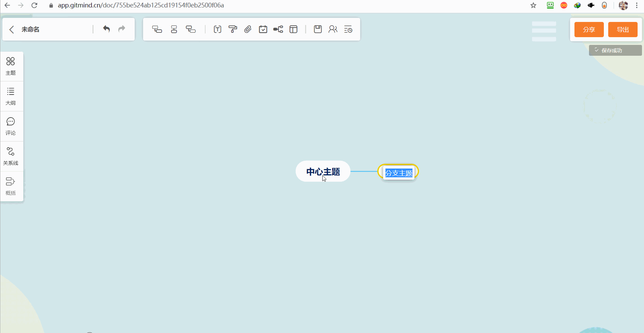Image resolution: width=644 pixels, height=333 pixels.
Task: Open the 主题 theme panel
Action: pyautogui.click(x=11, y=66)
